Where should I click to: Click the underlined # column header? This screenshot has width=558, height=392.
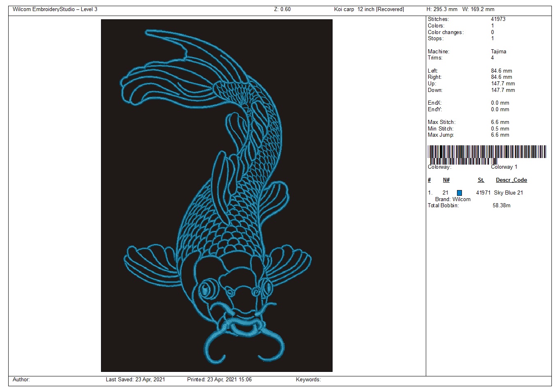tap(429, 180)
